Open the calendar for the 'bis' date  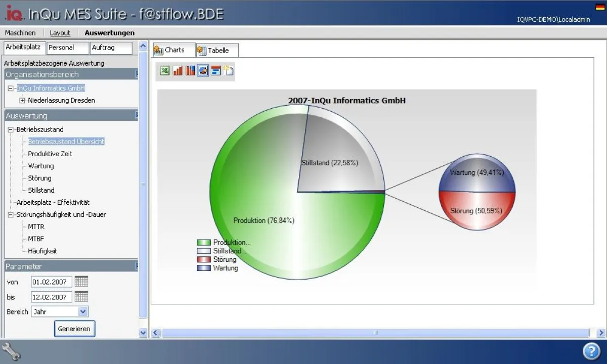(81, 297)
